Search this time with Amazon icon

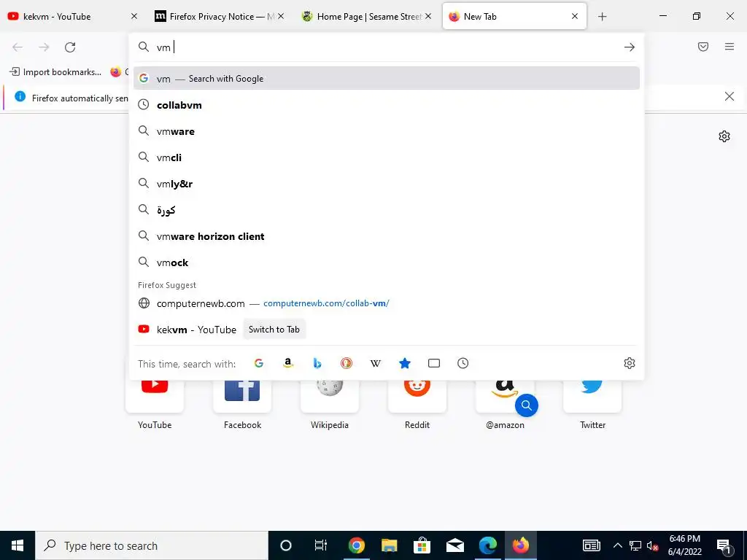tap(287, 363)
